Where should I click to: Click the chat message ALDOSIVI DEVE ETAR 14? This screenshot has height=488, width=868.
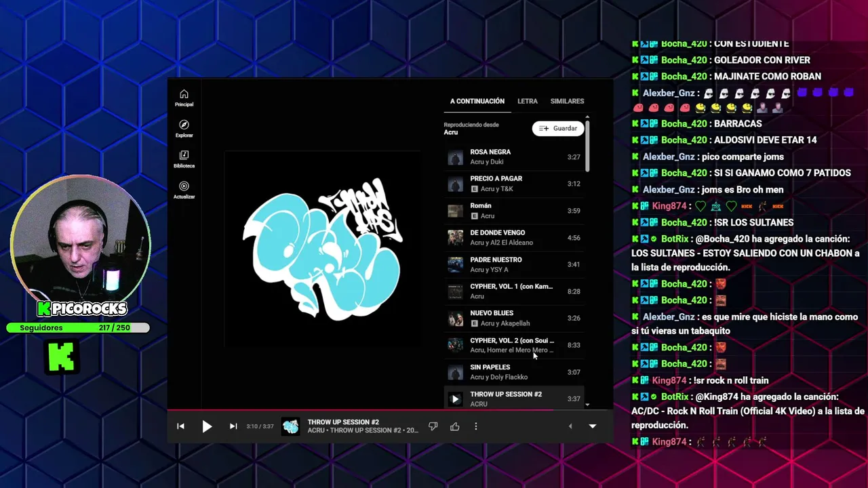(x=766, y=140)
